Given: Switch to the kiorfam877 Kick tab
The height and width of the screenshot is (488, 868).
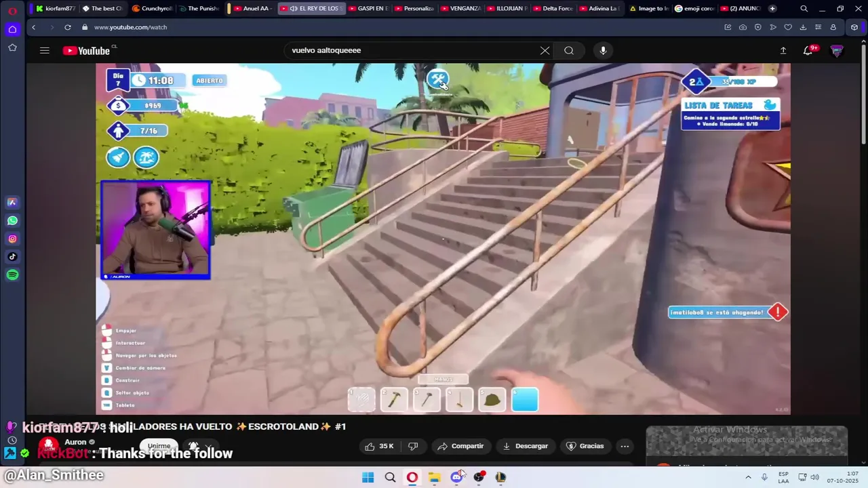Looking at the screenshot, I should point(54,9).
